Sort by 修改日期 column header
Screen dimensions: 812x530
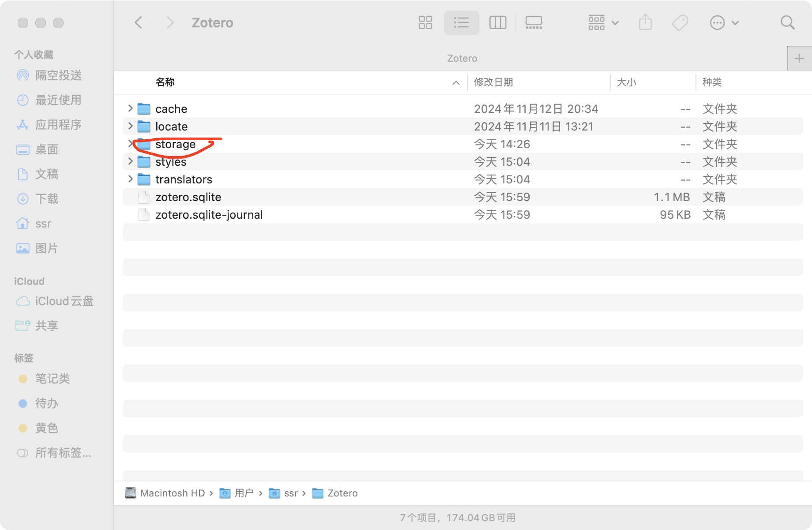point(493,82)
